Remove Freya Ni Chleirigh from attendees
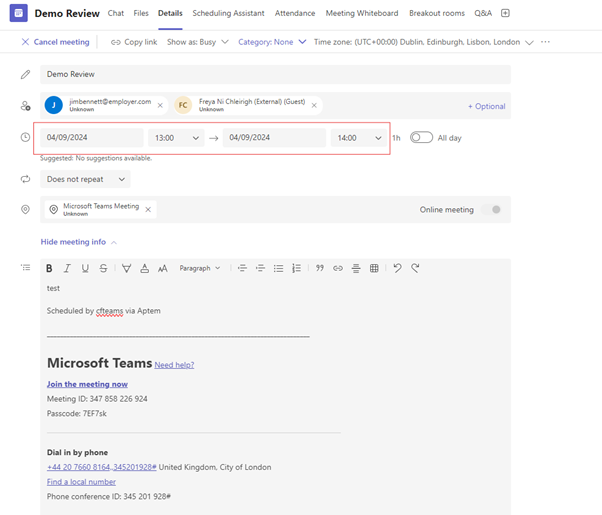602x515 pixels. click(x=314, y=105)
